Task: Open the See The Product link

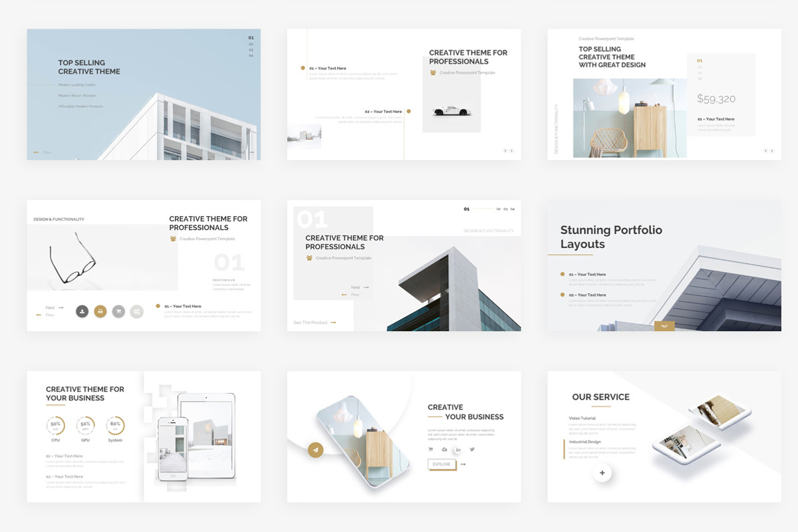Action: (x=310, y=322)
